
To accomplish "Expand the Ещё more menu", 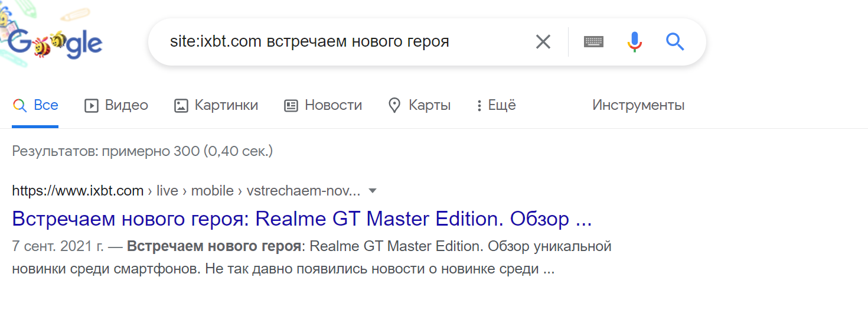I will [496, 106].
